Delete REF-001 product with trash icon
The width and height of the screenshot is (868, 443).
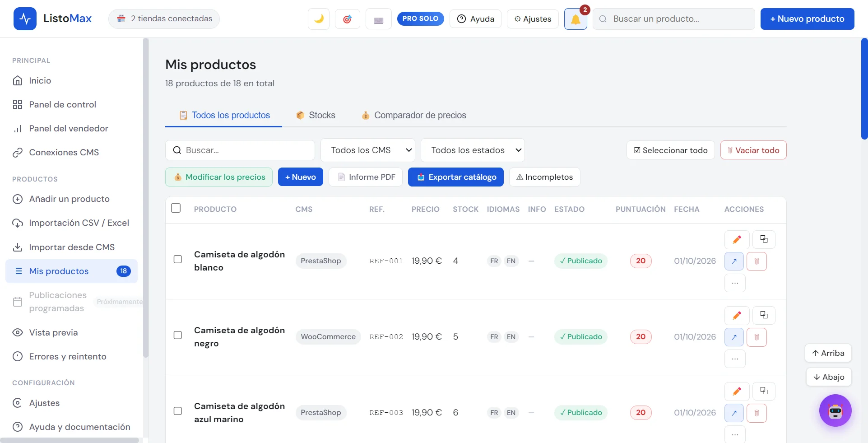[757, 261]
